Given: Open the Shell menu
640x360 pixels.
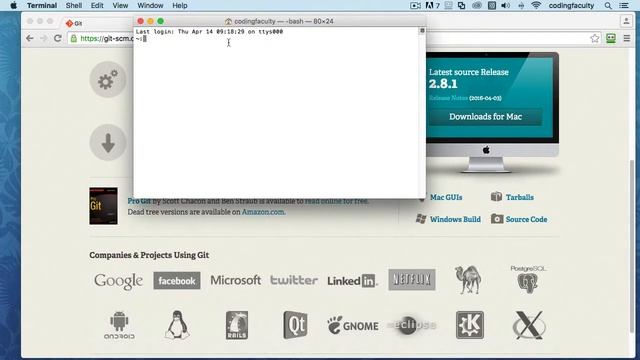Looking at the screenshot, I should [74, 5].
